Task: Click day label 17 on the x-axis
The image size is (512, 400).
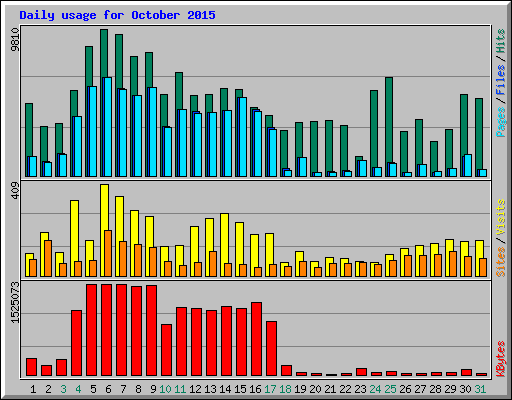Action: [270, 389]
